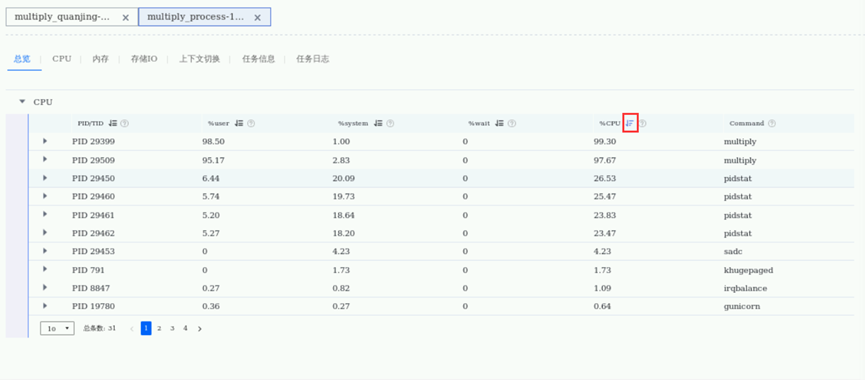Toggle %CPU column sort order

(630, 124)
